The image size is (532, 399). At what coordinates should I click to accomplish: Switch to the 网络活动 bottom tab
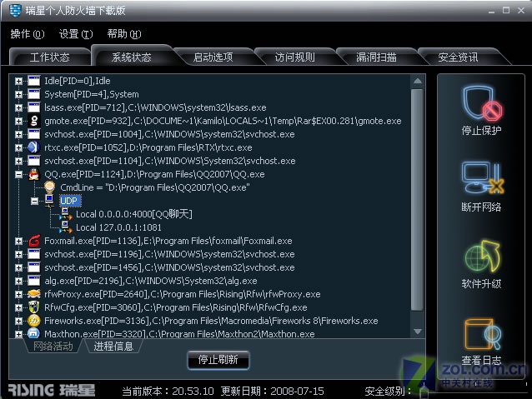pyautogui.click(x=53, y=347)
